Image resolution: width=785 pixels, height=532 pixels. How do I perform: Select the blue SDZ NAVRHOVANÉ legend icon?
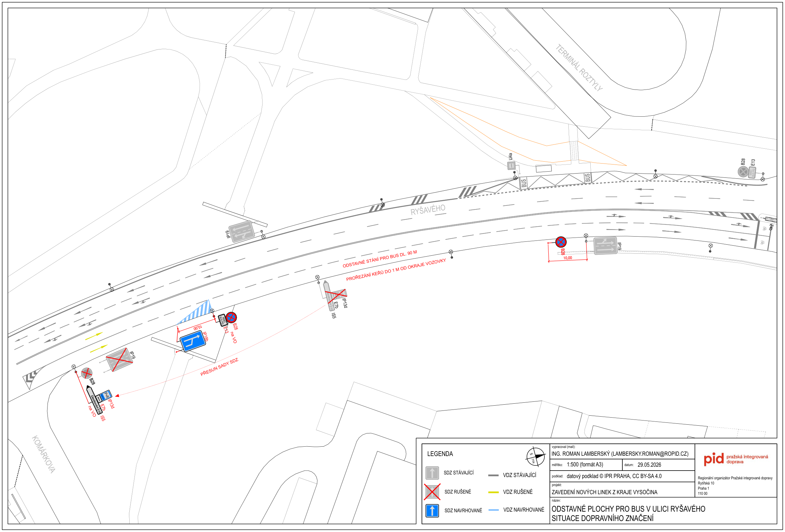[x=432, y=510]
